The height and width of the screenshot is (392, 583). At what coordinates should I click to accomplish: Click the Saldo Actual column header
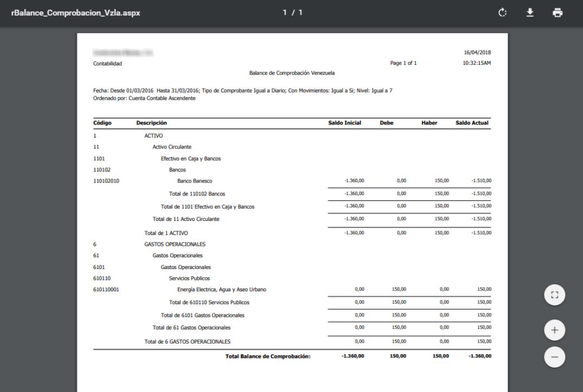pos(472,123)
